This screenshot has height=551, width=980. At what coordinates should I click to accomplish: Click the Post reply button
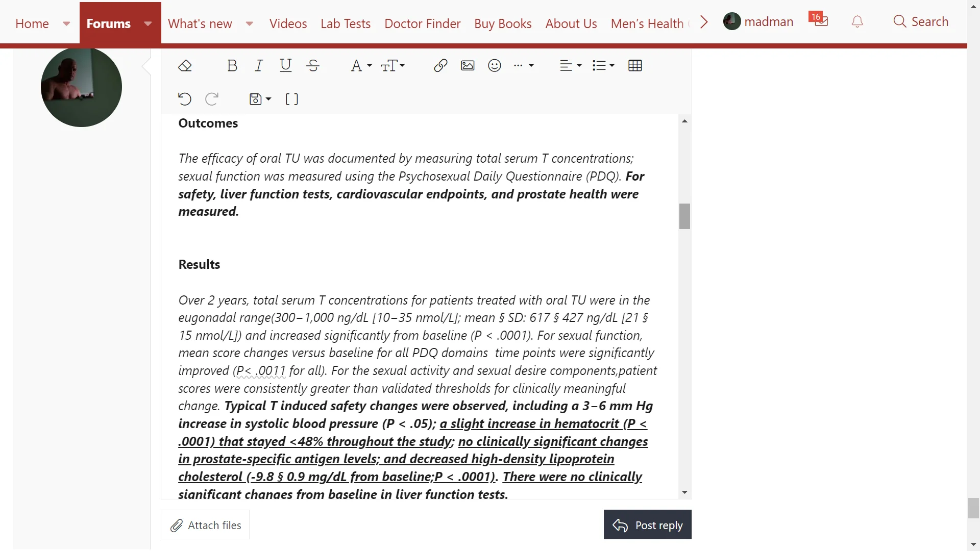pyautogui.click(x=647, y=524)
